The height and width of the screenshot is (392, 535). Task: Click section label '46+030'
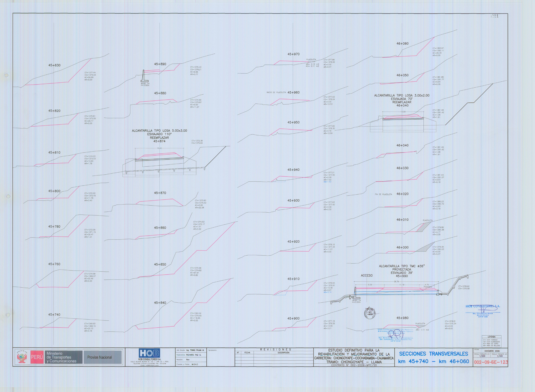403,168
